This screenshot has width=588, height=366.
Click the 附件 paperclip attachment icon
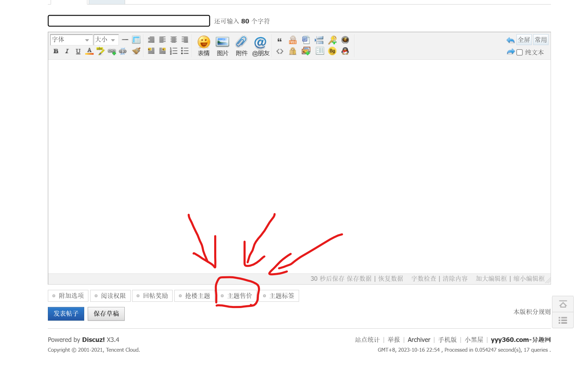click(x=241, y=46)
